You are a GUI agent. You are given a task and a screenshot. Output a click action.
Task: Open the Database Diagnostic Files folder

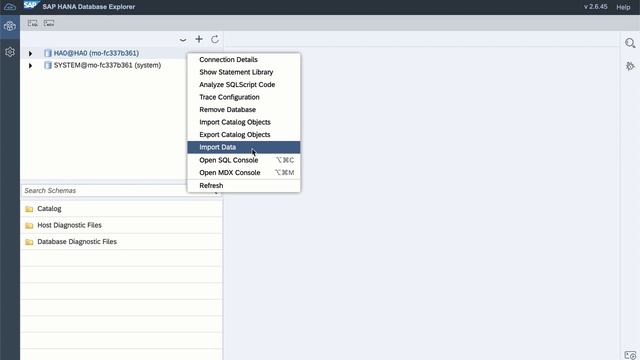click(121, 242)
